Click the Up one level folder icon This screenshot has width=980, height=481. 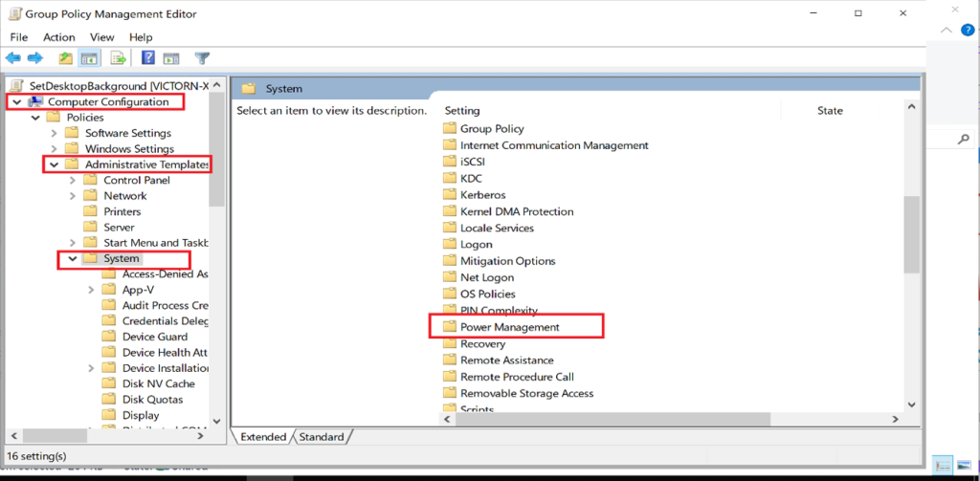coord(65,58)
